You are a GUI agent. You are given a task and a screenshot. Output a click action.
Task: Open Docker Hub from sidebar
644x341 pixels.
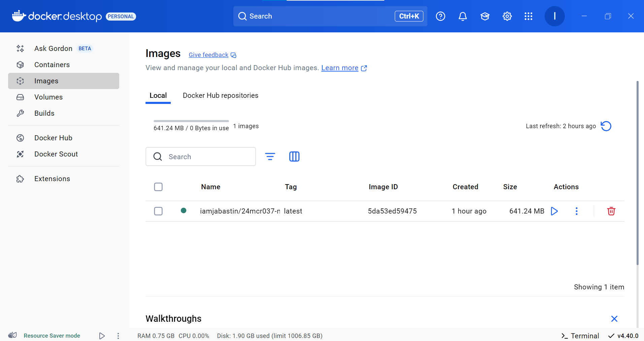point(63,138)
